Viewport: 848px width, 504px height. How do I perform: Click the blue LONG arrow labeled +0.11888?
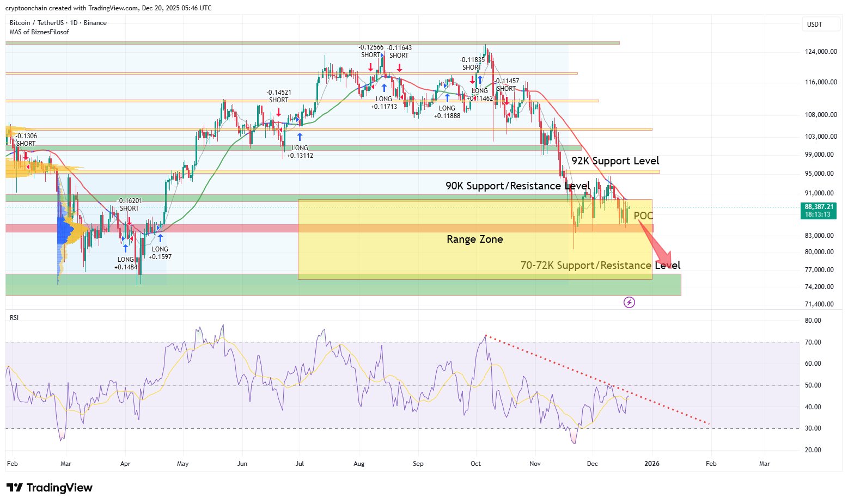pos(447,97)
